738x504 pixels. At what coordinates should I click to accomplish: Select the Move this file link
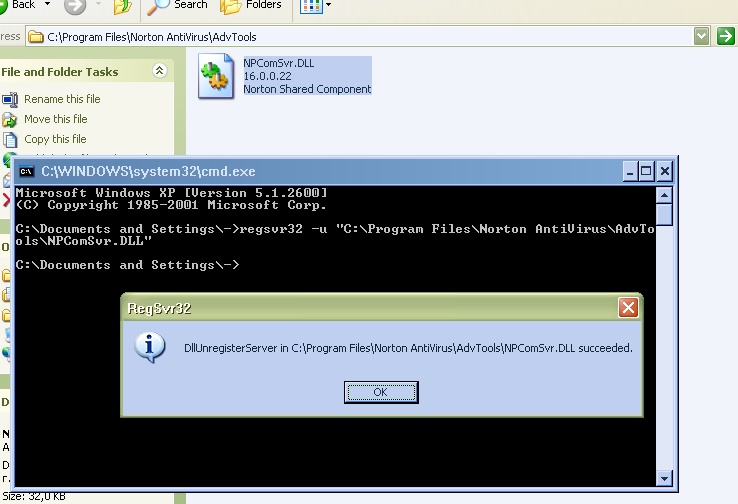(55, 119)
